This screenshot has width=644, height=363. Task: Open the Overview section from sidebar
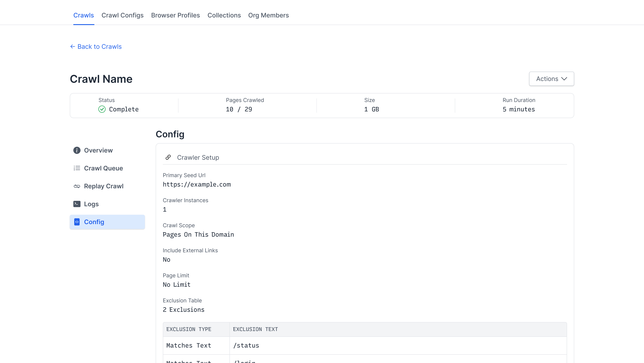click(98, 150)
